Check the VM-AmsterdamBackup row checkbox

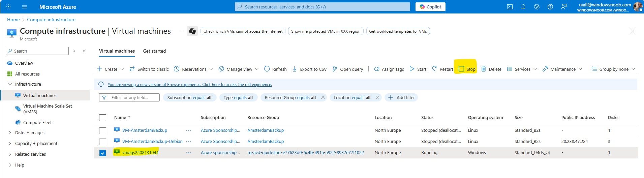103,130
